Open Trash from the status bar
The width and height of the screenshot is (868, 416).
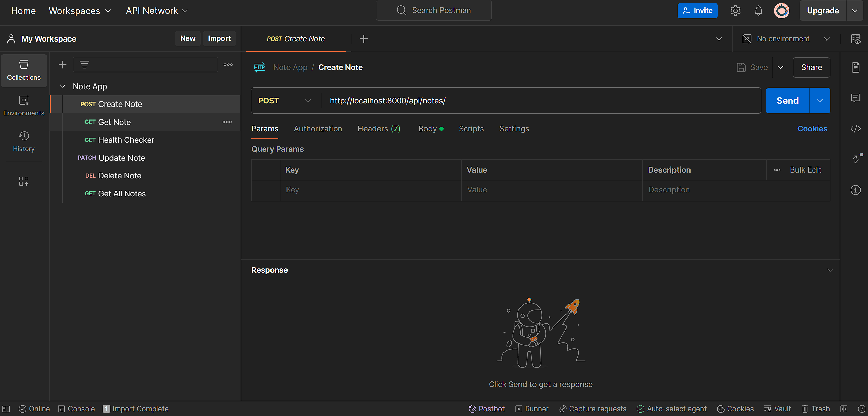click(x=816, y=409)
